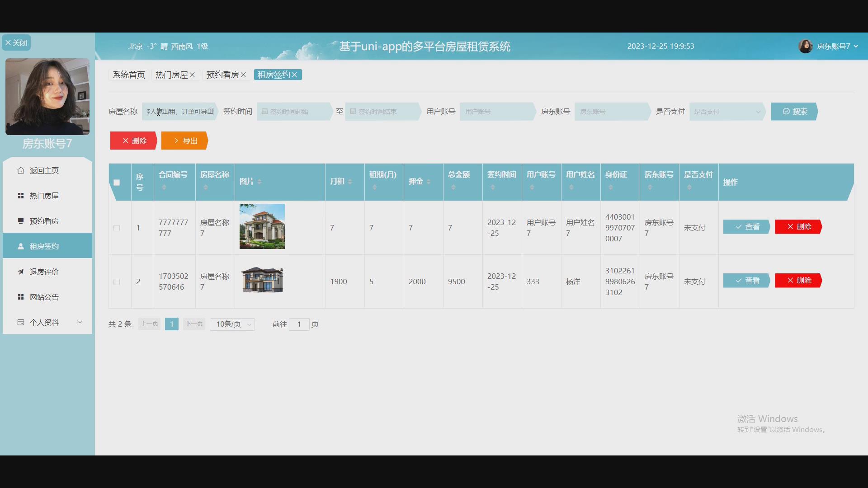Click the home icon beside 返回主页
The image size is (868, 488).
point(21,170)
